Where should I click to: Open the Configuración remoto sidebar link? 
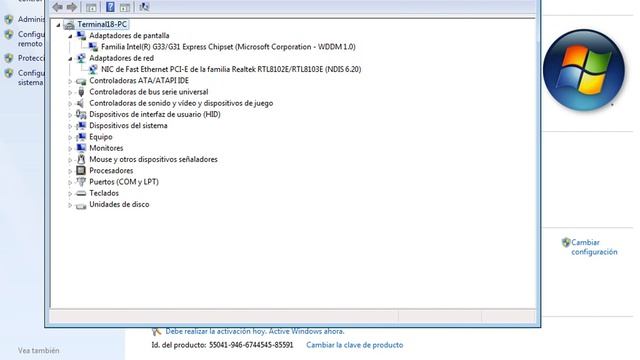(x=31, y=39)
